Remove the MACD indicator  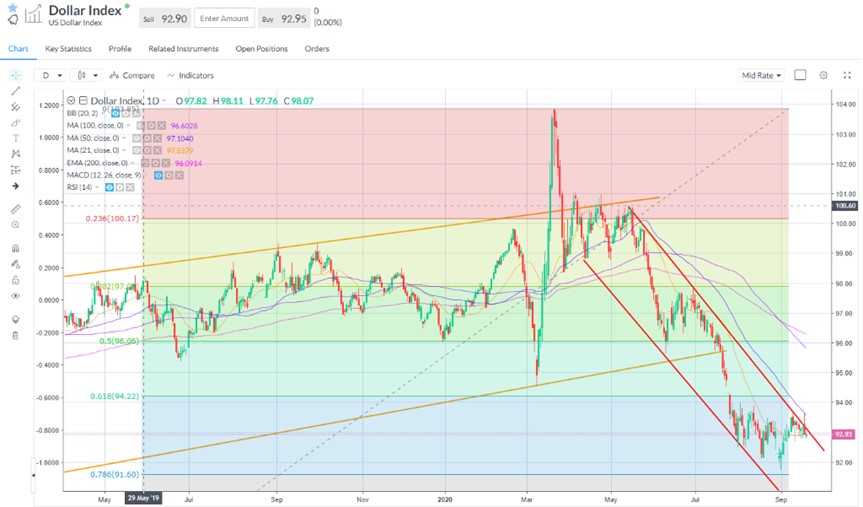click(179, 175)
